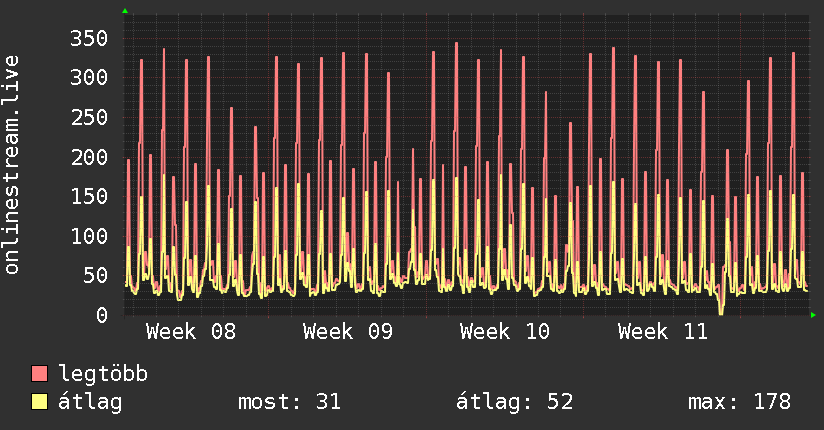
Task: Select the Week 09 axis label
Action: (x=348, y=332)
